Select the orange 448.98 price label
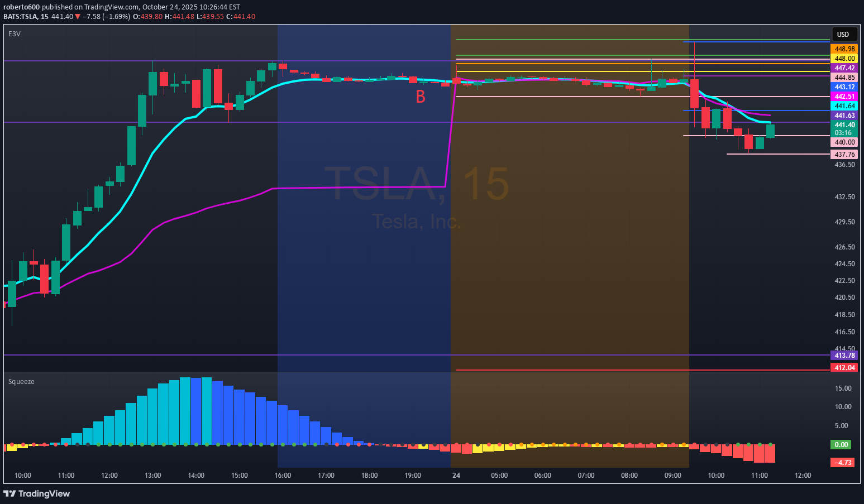Image resolution: width=864 pixels, height=504 pixels. 844,49
